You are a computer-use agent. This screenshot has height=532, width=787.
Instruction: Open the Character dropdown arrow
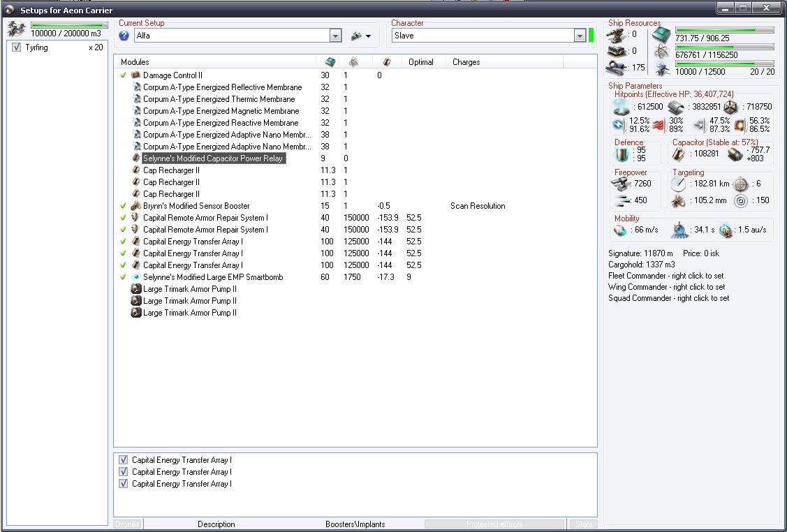pyautogui.click(x=580, y=36)
